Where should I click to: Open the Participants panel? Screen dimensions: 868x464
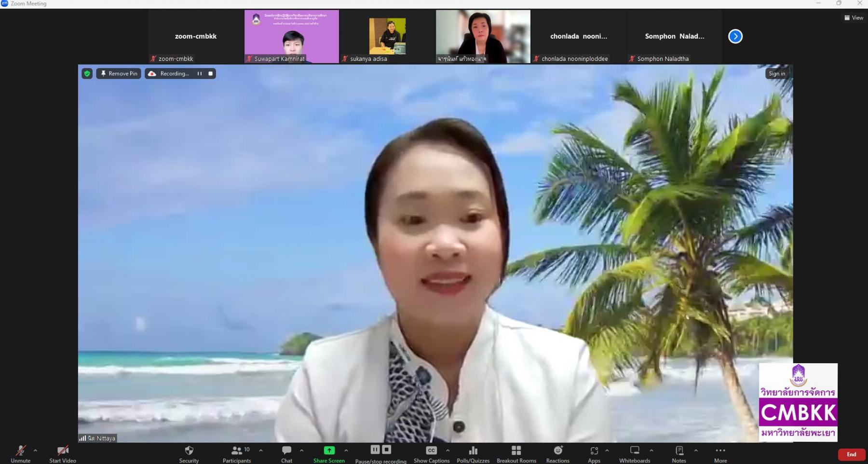pyautogui.click(x=237, y=454)
